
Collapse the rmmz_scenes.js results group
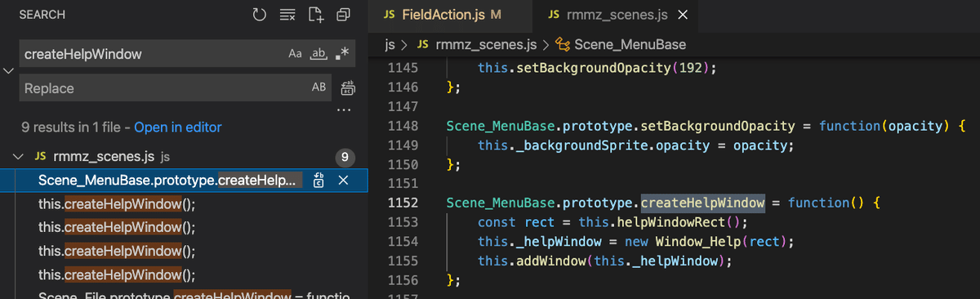[20, 156]
